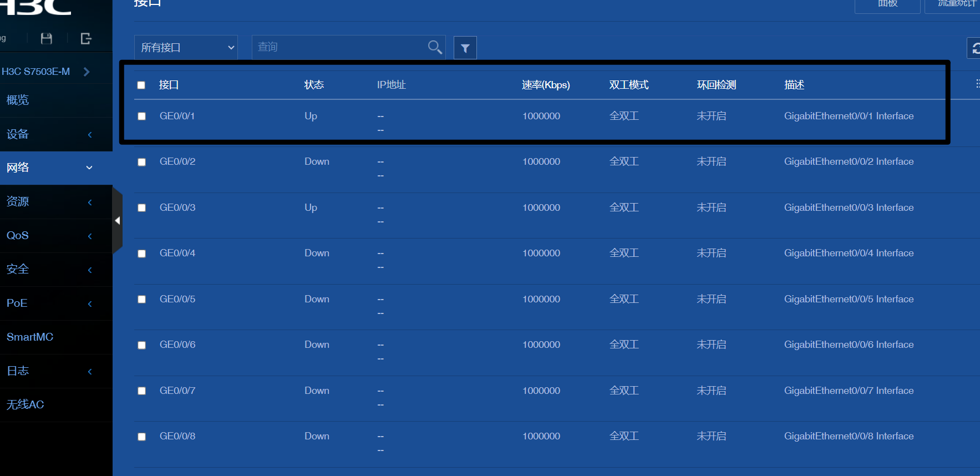Select the GE0/0/8 interface name
Screen dimensions: 980x476
click(177, 436)
